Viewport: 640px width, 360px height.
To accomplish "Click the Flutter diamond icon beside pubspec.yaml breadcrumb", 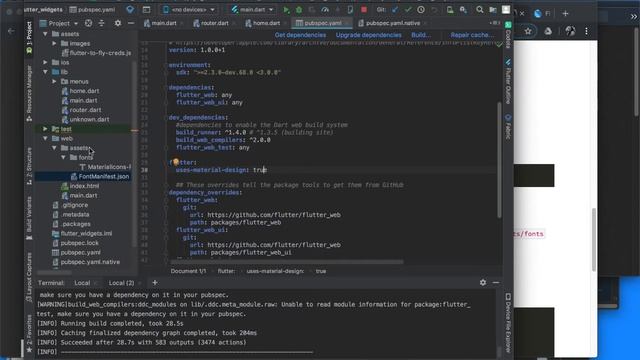I will [130, 9].
